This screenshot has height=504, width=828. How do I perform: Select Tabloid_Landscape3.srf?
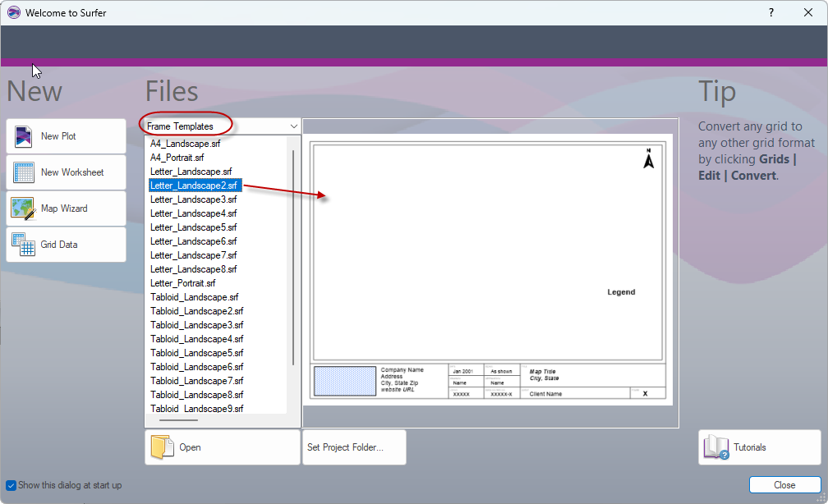click(x=196, y=325)
